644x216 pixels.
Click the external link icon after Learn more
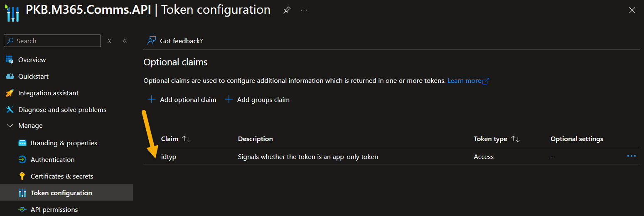coord(486,81)
